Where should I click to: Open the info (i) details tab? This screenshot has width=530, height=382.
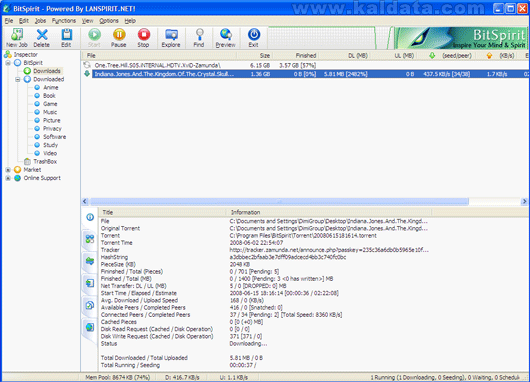90,217
